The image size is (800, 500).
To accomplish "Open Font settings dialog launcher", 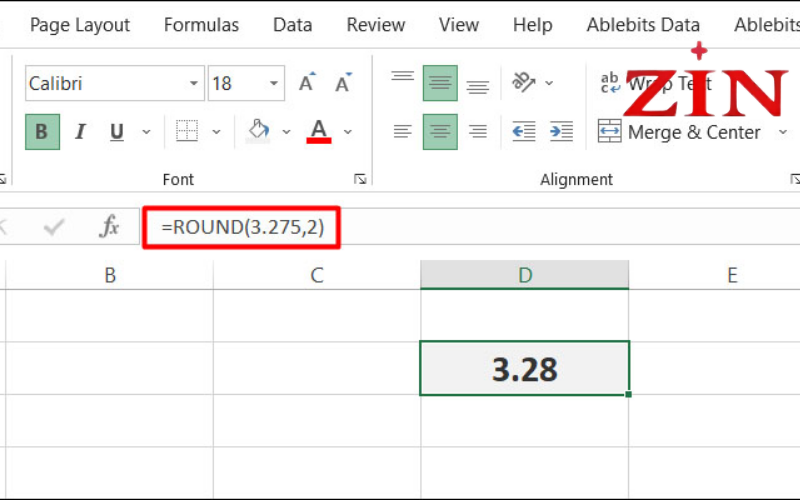I will tap(360, 179).
